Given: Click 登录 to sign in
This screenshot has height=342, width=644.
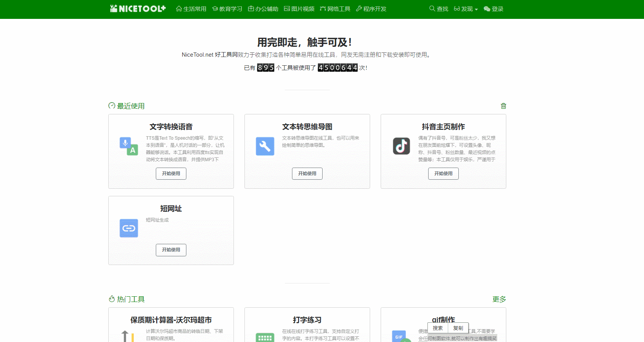Looking at the screenshot, I should (497, 9).
